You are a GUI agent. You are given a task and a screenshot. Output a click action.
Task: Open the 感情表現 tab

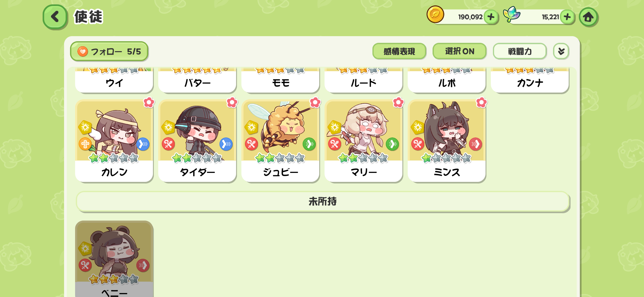coord(399,51)
